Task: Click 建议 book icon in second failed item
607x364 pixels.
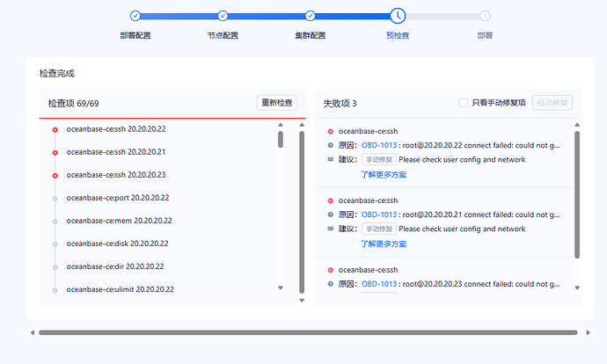Action: (330, 229)
